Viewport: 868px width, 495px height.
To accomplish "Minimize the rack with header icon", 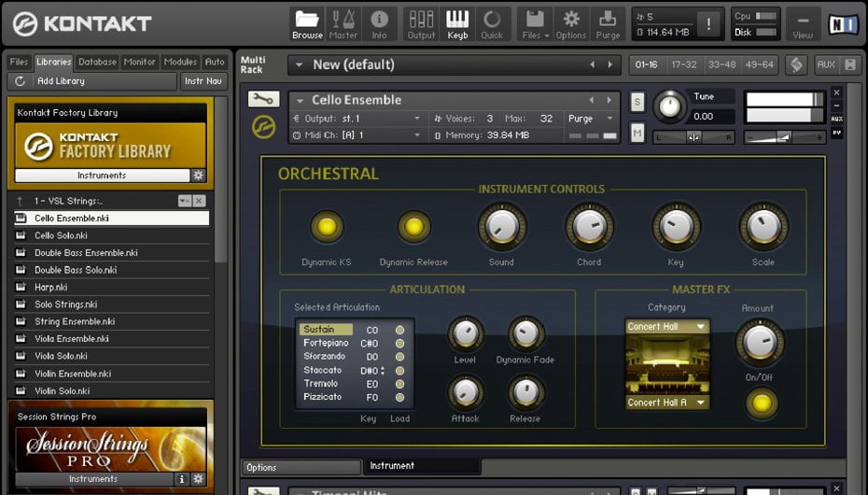I will (851, 64).
